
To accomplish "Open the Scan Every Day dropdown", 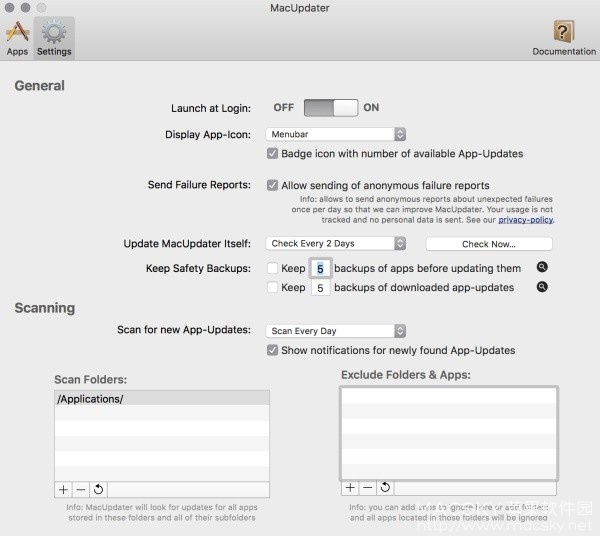I will 336,331.
